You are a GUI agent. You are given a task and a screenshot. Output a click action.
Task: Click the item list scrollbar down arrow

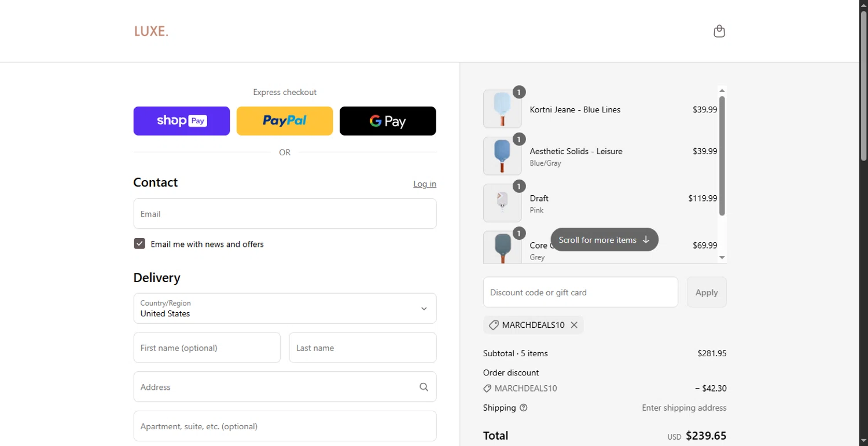(722, 258)
